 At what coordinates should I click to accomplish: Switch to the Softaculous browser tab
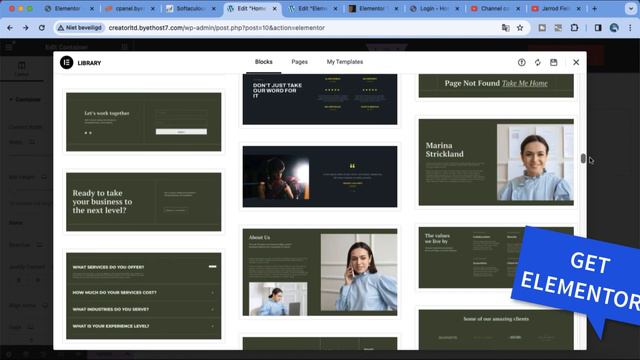190,9
